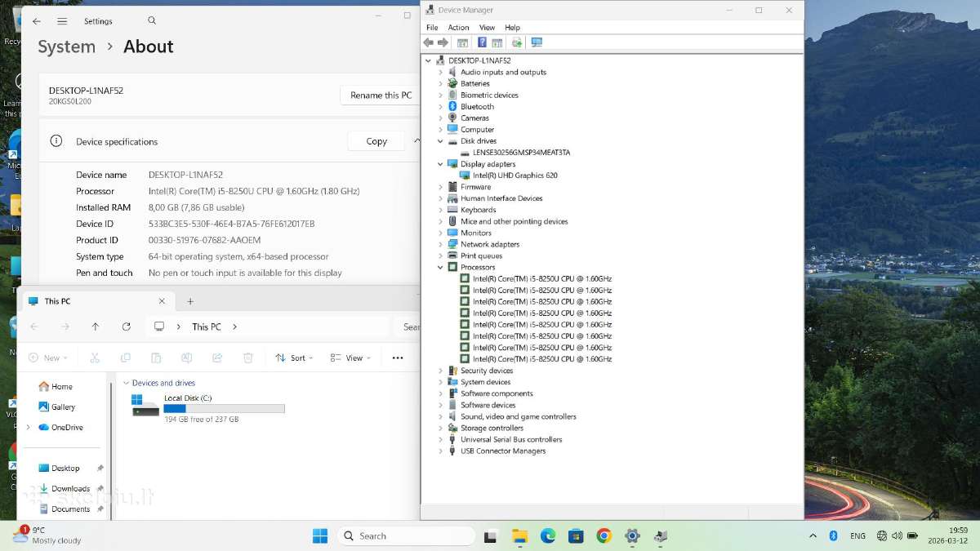Open the Settings hamburger navigation menu
The height and width of the screenshot is (551, 980).
[62, 21]
